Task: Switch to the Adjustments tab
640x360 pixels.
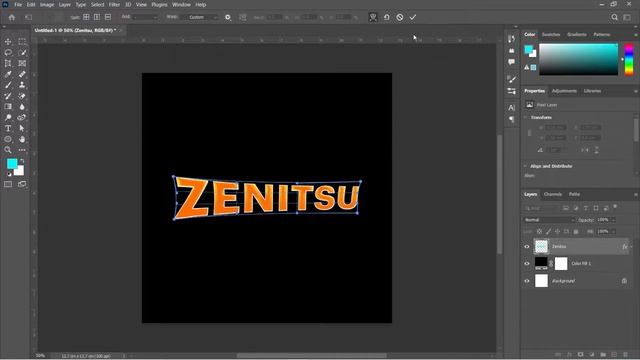Action: click(x=564, y=91)
